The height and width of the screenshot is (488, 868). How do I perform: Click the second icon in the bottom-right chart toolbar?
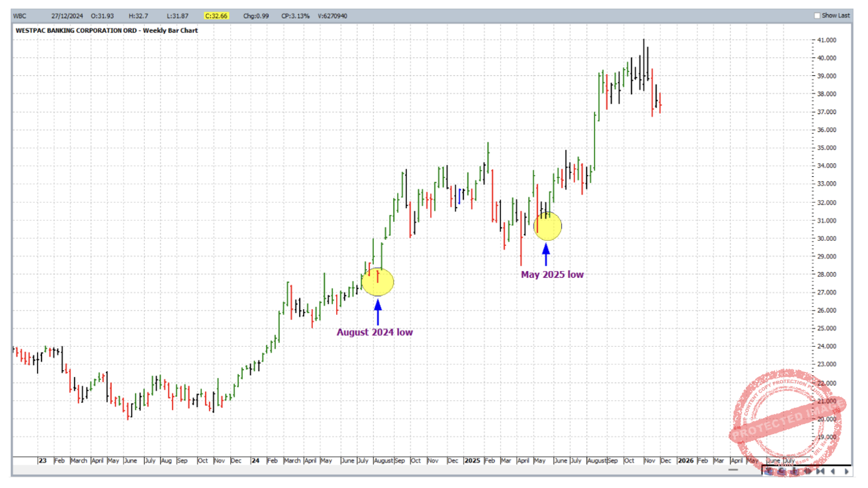(782, 471)
